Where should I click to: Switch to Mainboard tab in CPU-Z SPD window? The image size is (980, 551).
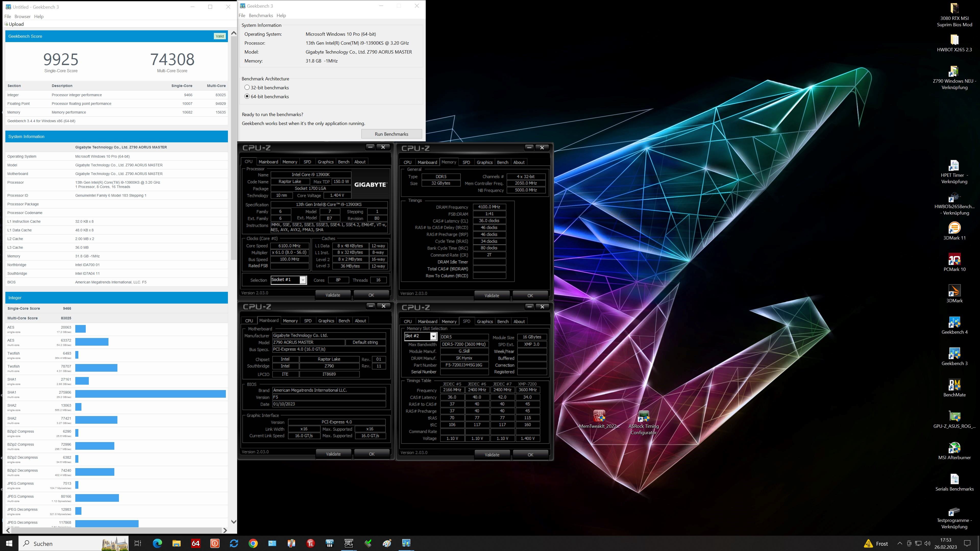[428, 322]
